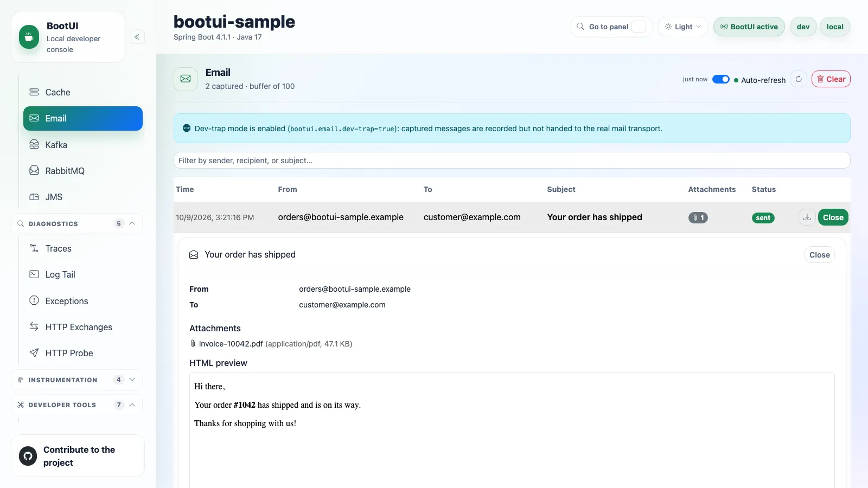Click the HTTP Probe paper-plane icon
The image size is (868, 488).
point(34,353)
